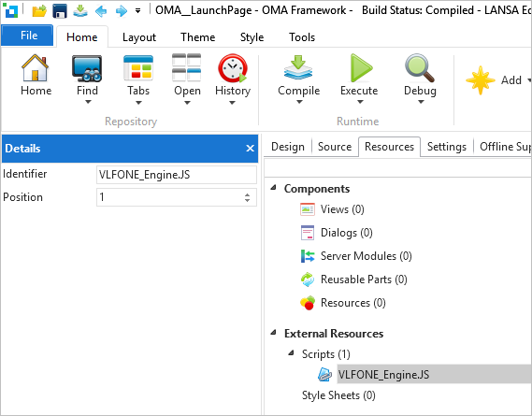
Task: Click the green Execute play icon
Action: pos(361,68)
